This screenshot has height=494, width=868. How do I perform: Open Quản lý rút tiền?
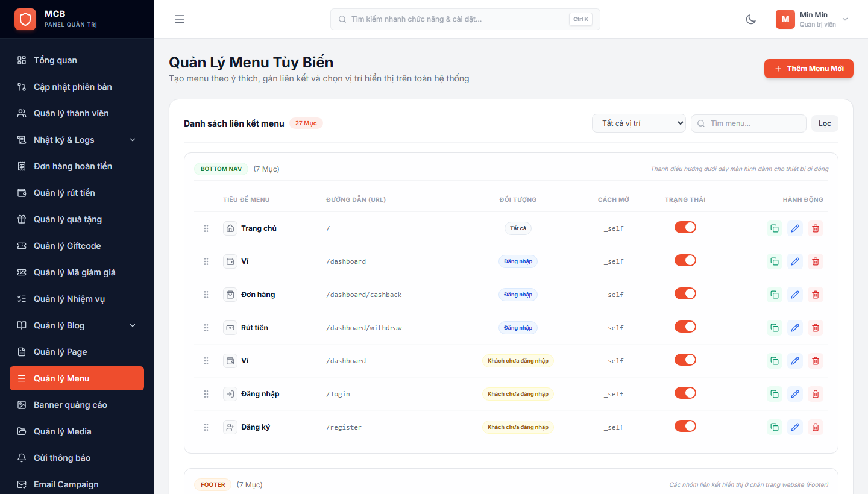coord(77,193)
